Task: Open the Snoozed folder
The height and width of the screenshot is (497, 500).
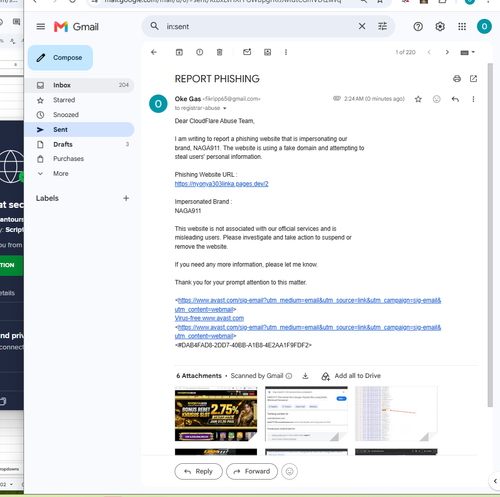Action: [x=79, y=115]
